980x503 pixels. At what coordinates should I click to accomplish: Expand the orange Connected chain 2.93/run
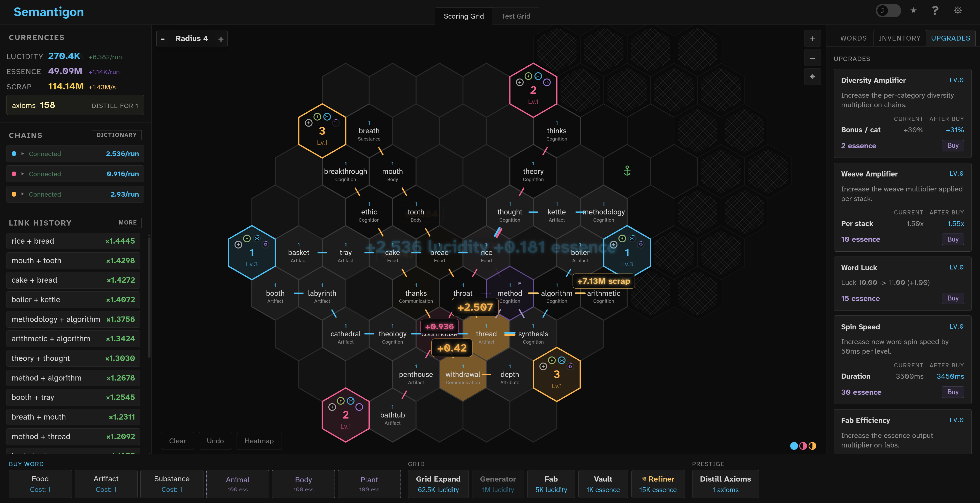pos(22,194)
